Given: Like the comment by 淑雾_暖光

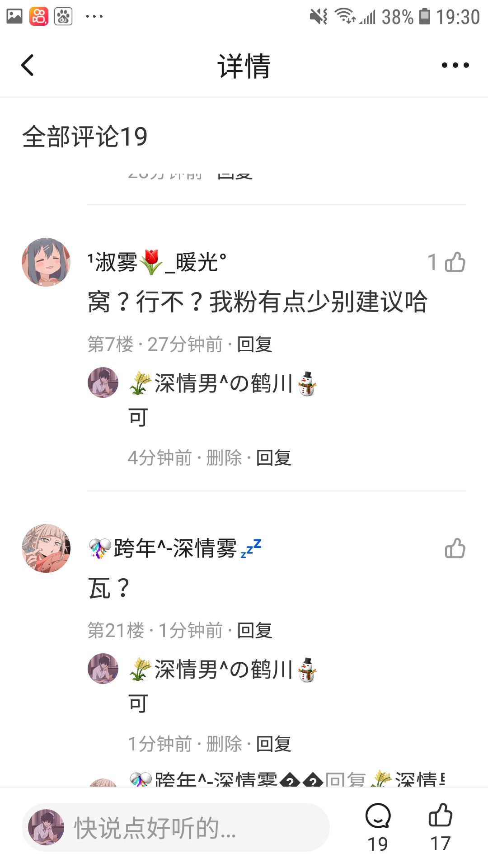Looking at the screenshot, I should click(455, 262).
